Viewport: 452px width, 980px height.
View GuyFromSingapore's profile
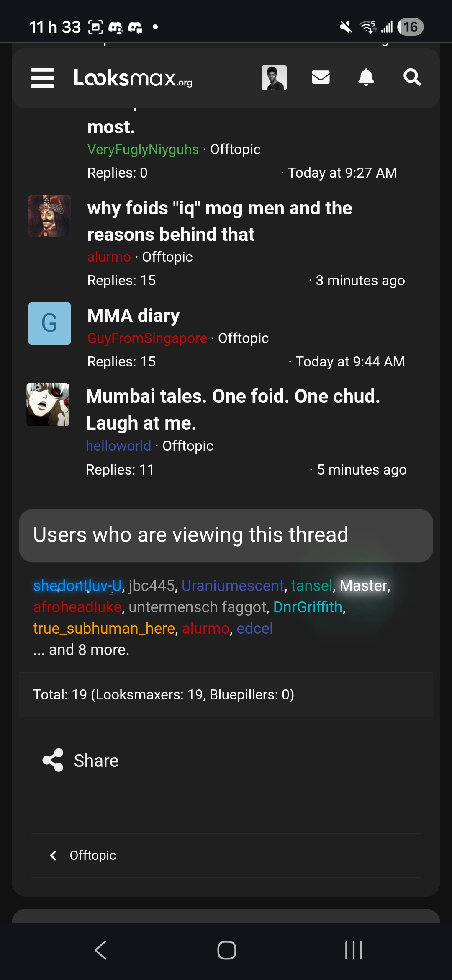pyautogui.click(x=147, y=338)
